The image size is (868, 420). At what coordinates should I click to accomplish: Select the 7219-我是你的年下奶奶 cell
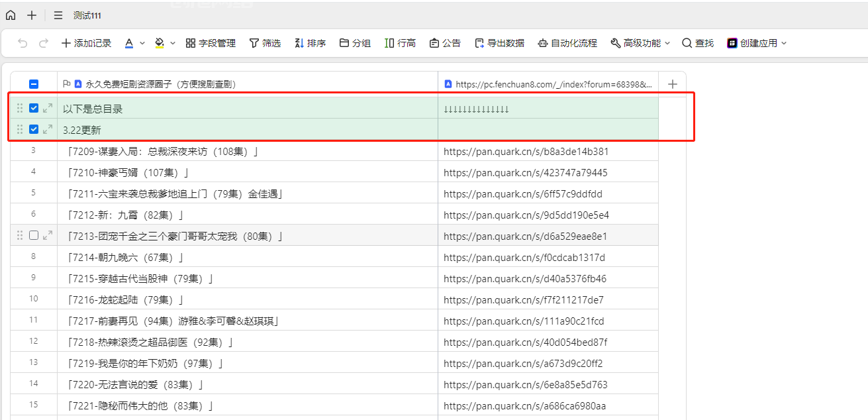(x=248, y=362)
